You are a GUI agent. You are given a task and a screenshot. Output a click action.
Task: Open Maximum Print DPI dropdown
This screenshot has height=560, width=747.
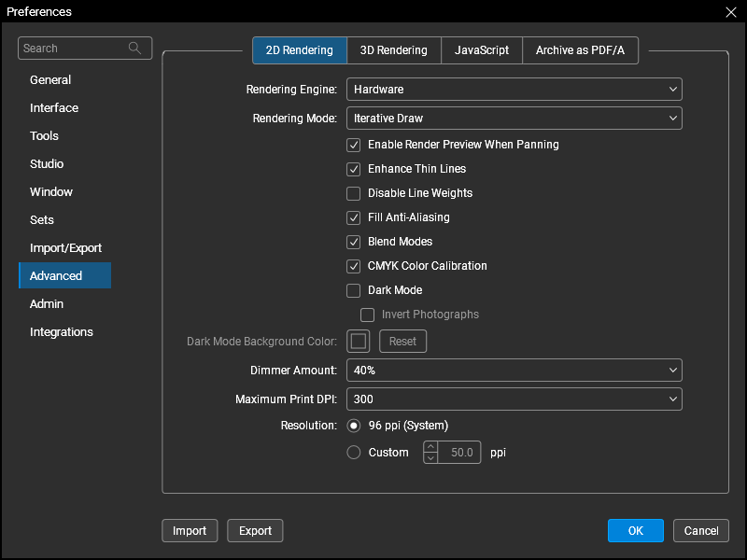pyautogui.click(x=514, y=399)
